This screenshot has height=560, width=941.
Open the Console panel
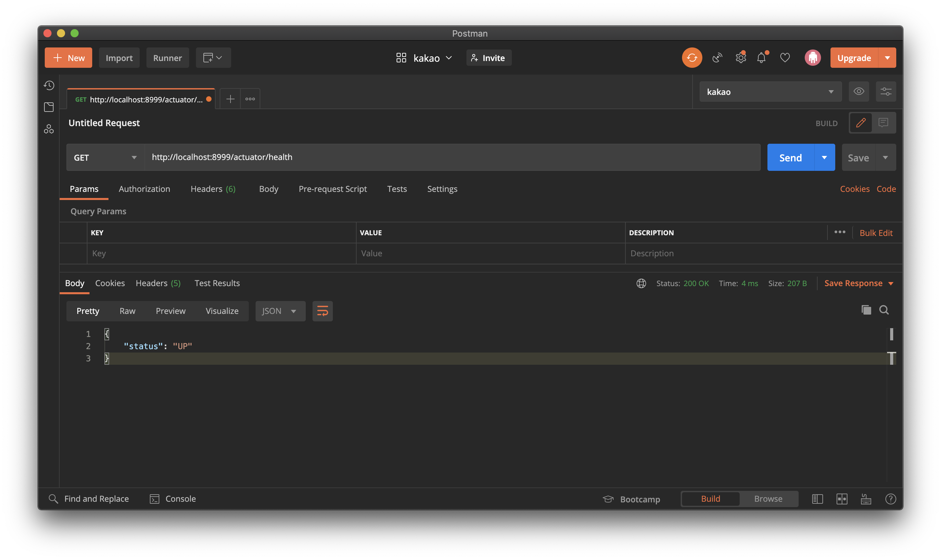tap(173, 499)
